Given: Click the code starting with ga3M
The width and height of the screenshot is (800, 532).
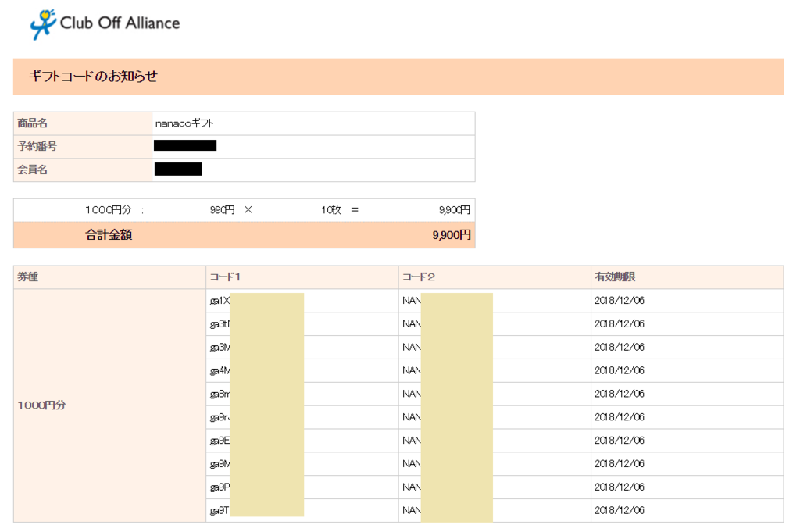Looking at the screenshot, I should tap(220, 348).
